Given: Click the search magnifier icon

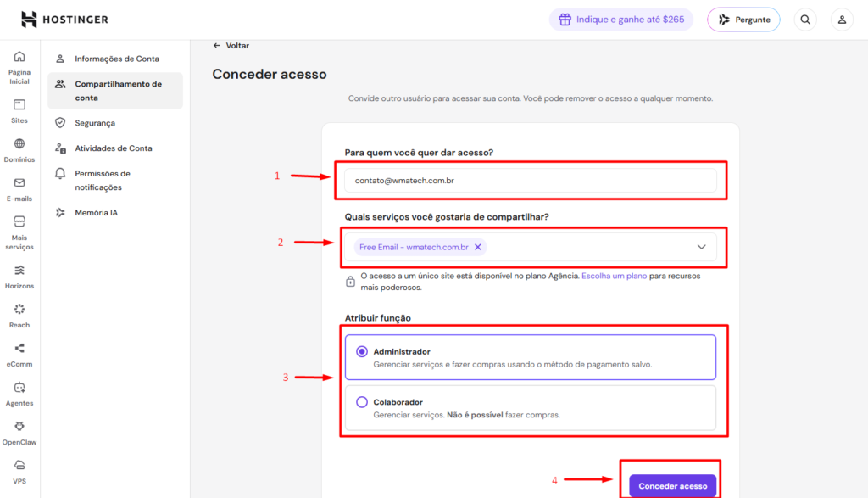Looking at the screenshot, I should [805, 20].
